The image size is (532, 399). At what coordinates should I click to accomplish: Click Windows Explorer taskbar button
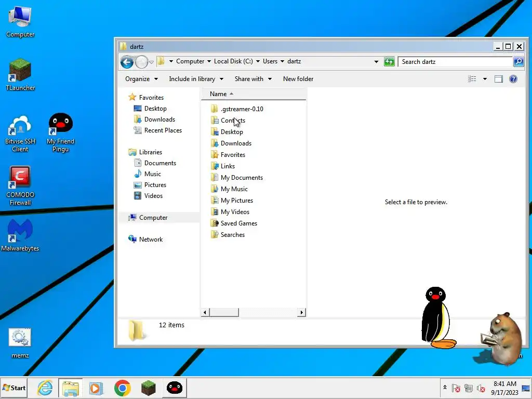tap(70, 388)
